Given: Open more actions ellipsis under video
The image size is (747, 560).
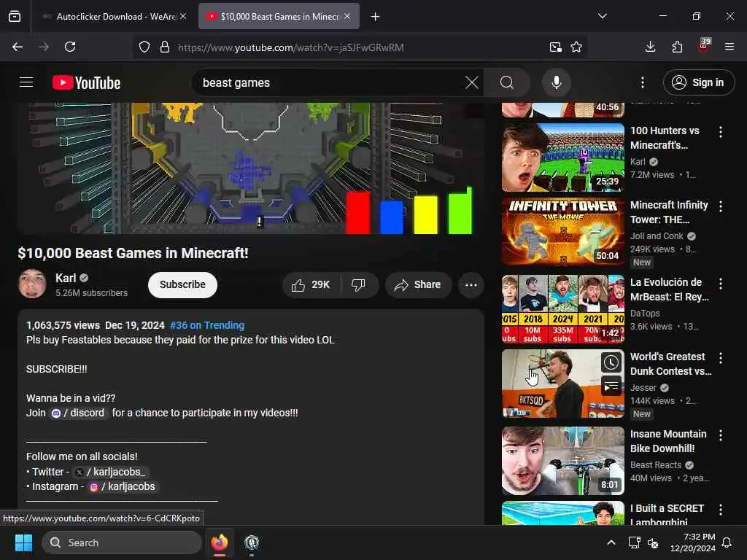Looking at the screenshot, I should click(x=471, y=285).
